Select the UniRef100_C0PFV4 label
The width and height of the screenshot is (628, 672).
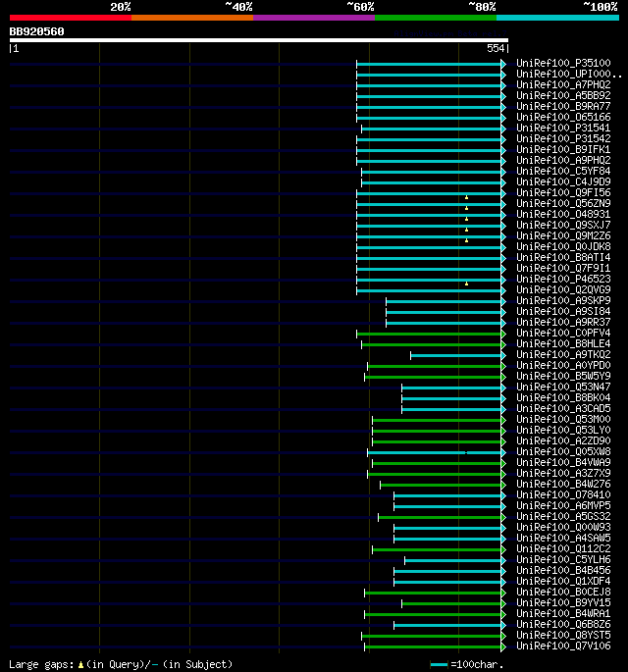pos(563,333)
